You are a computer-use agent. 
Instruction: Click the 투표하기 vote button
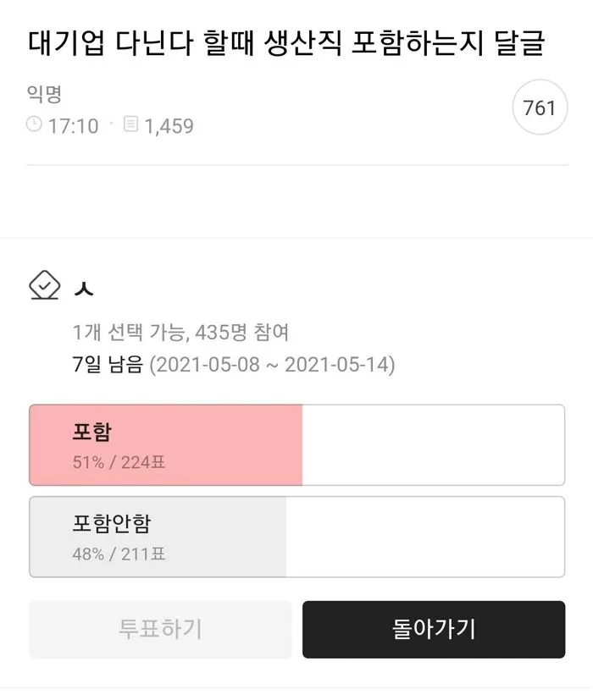tap(160, 629)
